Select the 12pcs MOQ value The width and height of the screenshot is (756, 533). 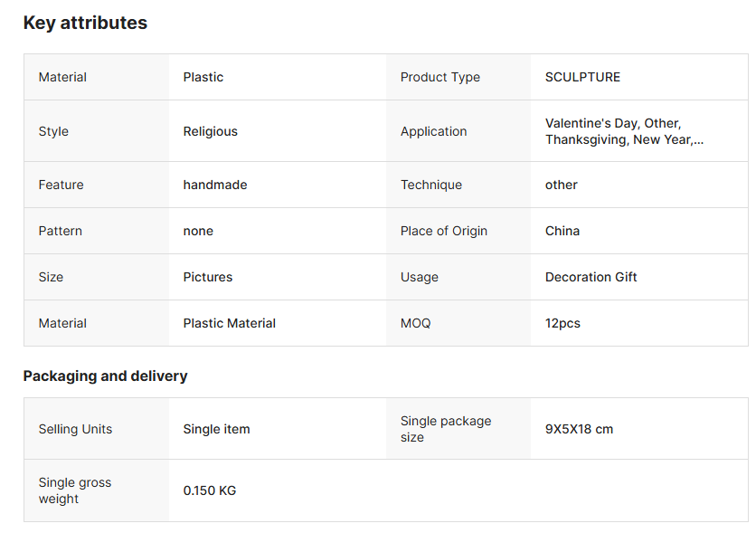562,323
